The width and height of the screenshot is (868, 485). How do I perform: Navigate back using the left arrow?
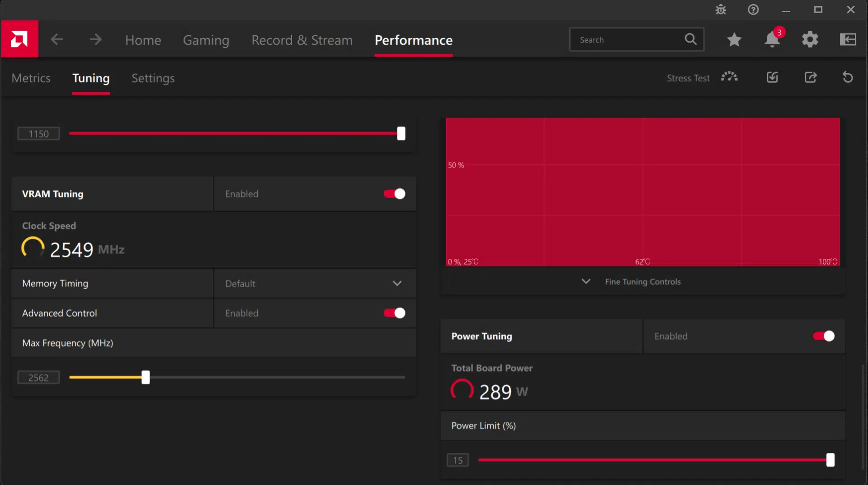point(57,39)
